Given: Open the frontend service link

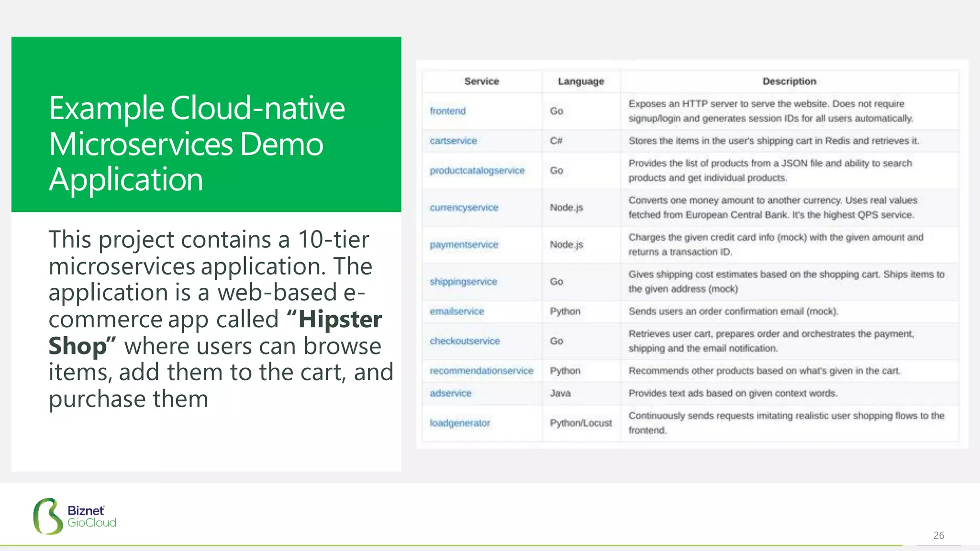Looking at the screenshot, I should point(447,111).
